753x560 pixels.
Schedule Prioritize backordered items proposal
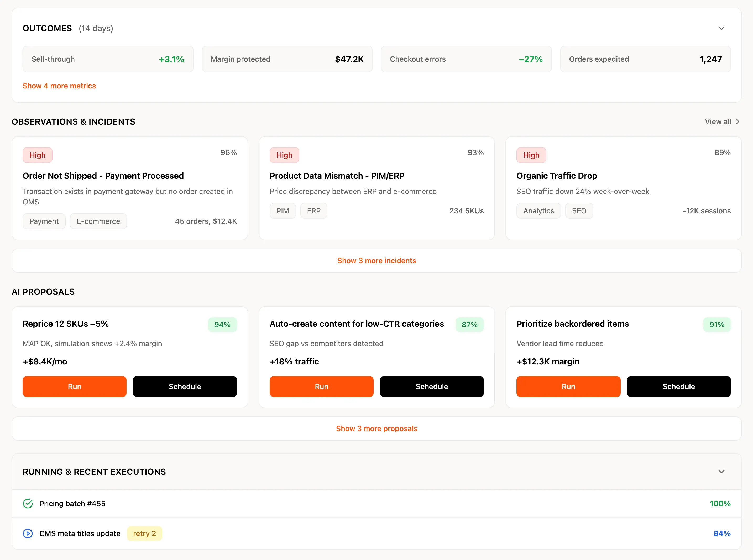678,387
